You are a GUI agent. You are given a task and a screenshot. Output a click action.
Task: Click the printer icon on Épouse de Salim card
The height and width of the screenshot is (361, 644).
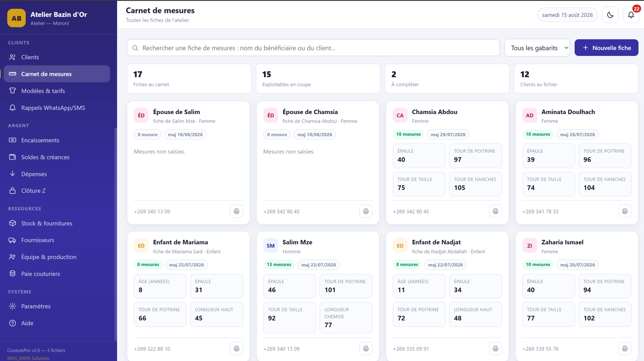pyautogui.click(x=237, y=211)
